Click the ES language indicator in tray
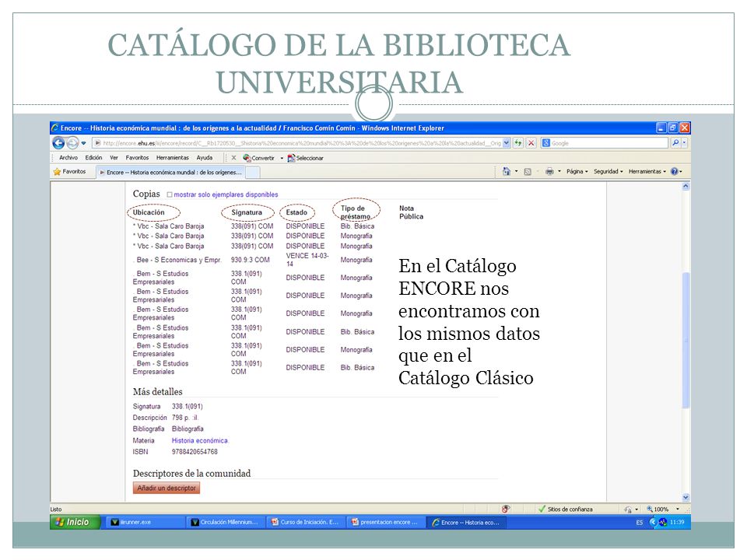Image resolution: width=747 pixels, height=560 pixels. (640, 523)
